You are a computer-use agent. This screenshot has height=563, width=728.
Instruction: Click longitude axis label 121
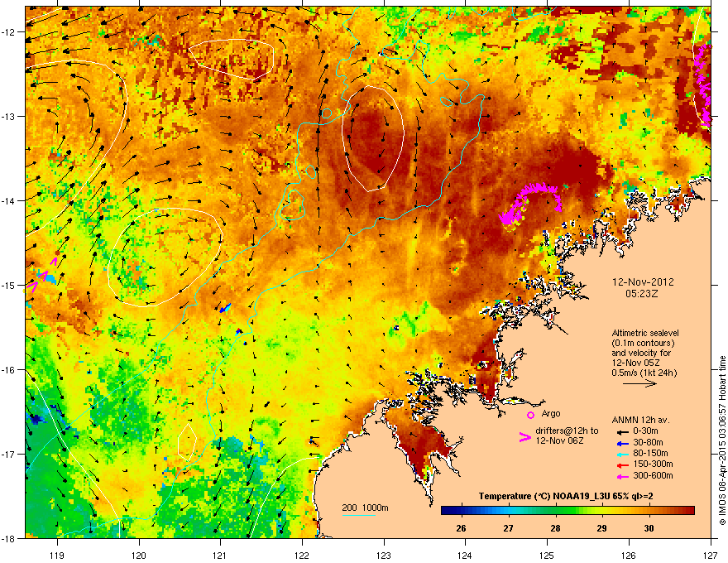click(220, 555)
